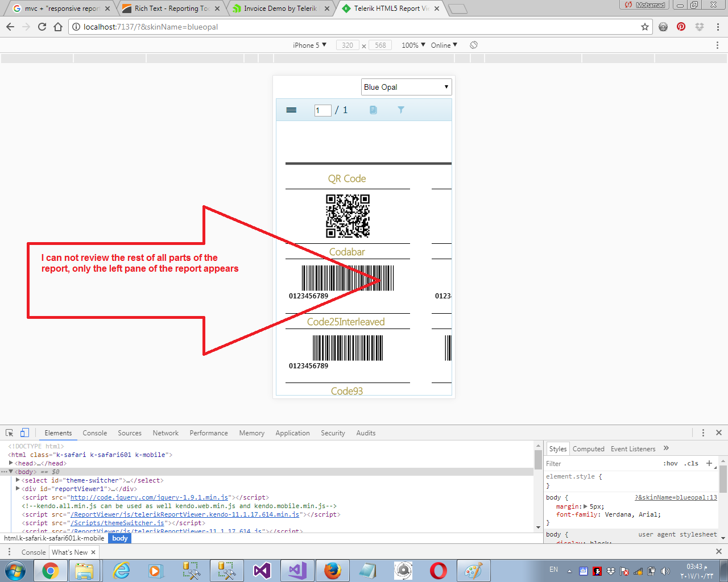
Task: Rotate the emulated device orientation
Action: [474, 45]
